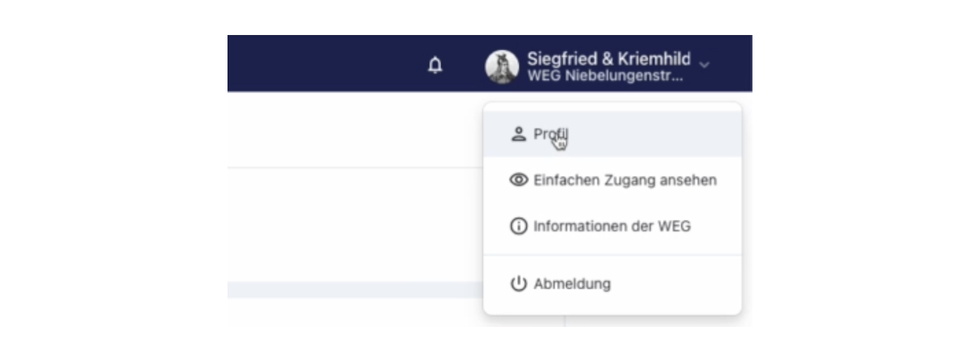
Task: Click the WEG Niebelungenstr... subtitle text
Action: 605,76
